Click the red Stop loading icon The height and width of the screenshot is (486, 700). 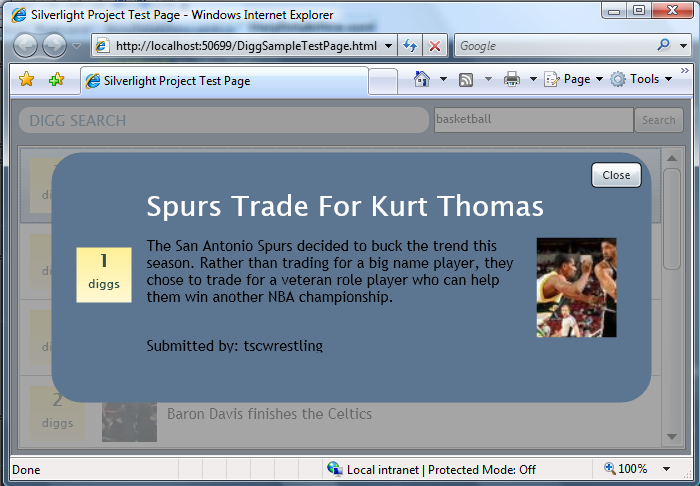pyautogui.click(x=435, y=46)
